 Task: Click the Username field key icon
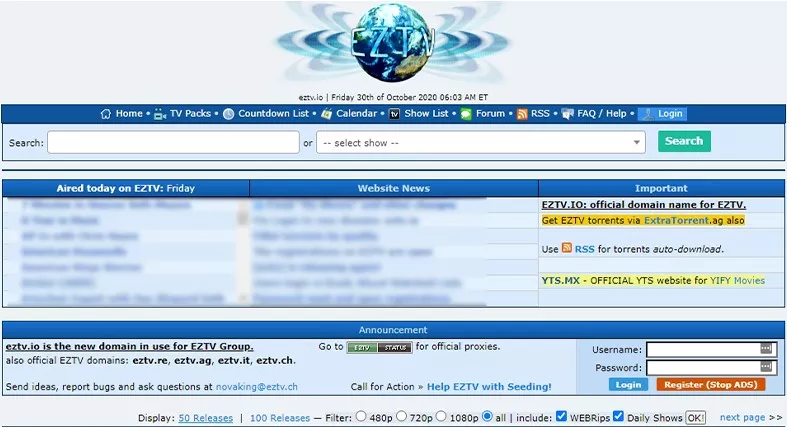(x=766, y=349)
